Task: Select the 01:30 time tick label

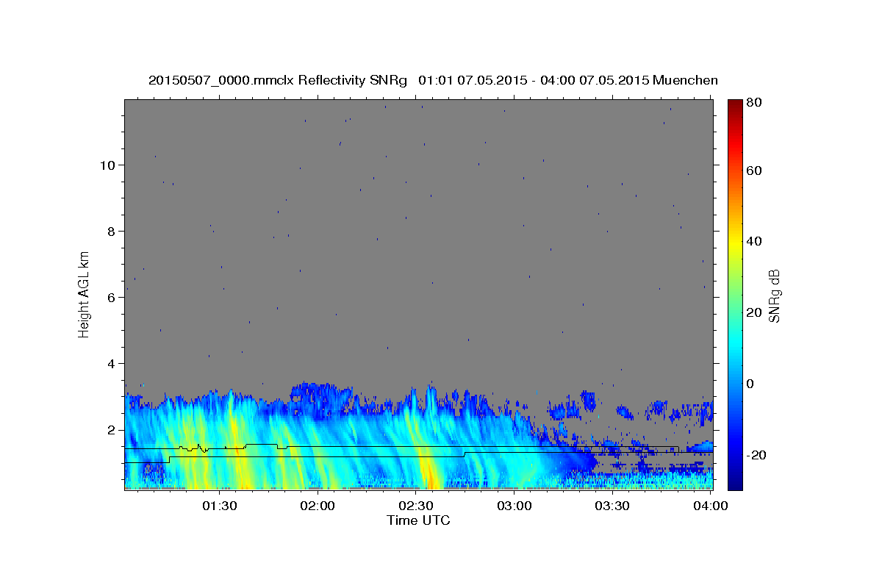Action: click(x=219, y=506)
